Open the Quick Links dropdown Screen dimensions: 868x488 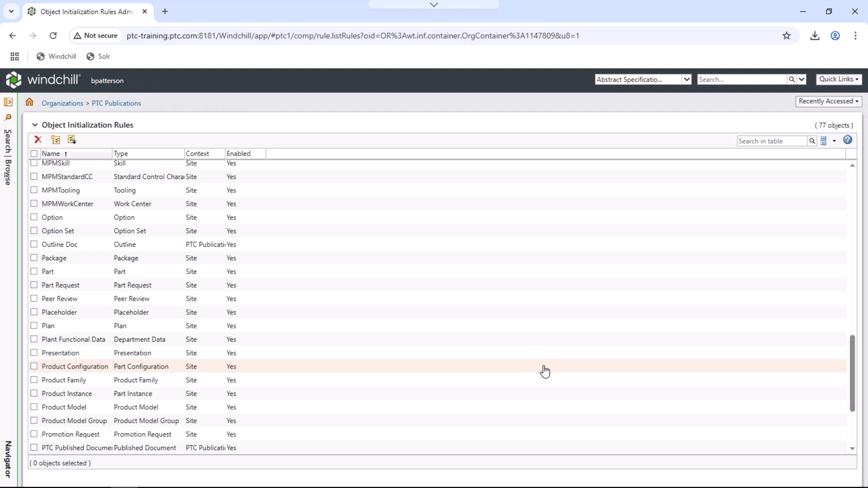point(839,79)
